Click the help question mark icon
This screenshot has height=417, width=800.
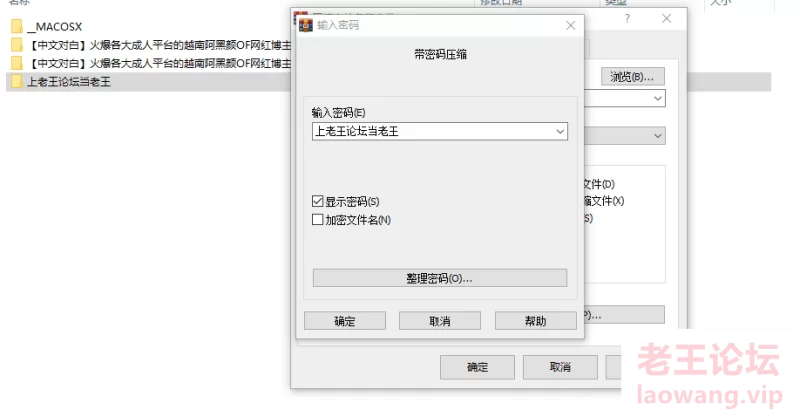(627, 18)
